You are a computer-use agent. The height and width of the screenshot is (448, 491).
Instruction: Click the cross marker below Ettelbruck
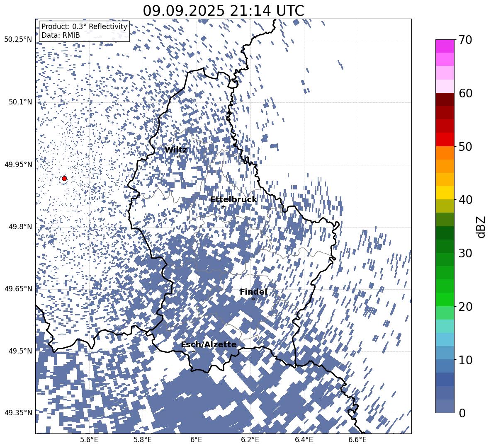pyautogui.click(x=223, y=206)
